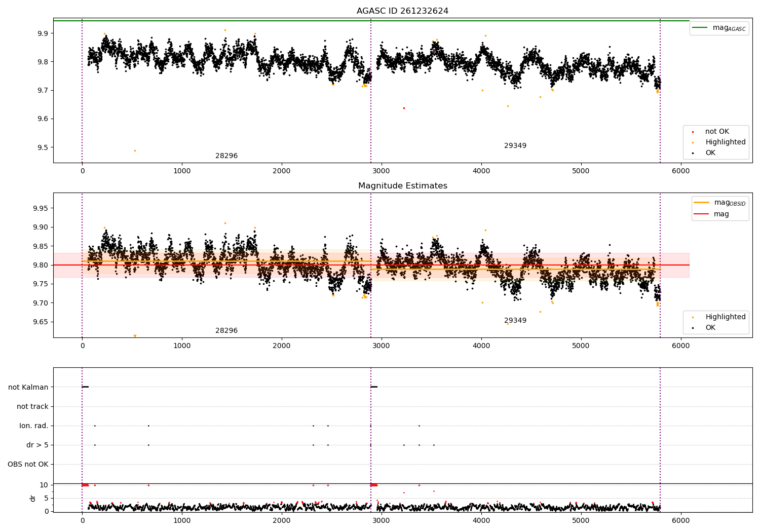Click the 'Ion. rad.' row label

point(34,426)
